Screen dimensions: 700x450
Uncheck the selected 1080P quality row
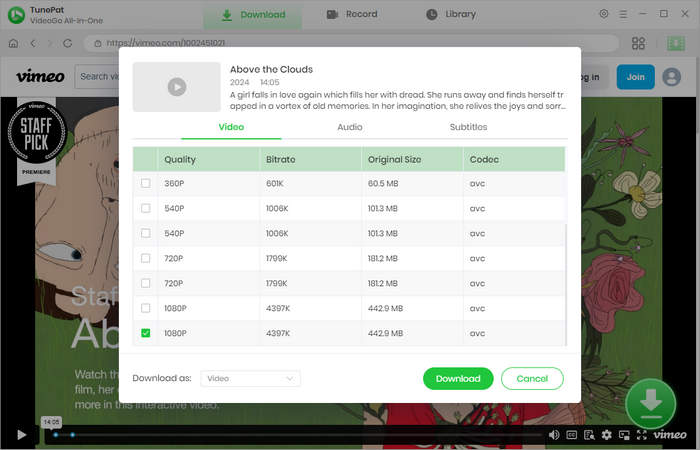coord(146,333)
